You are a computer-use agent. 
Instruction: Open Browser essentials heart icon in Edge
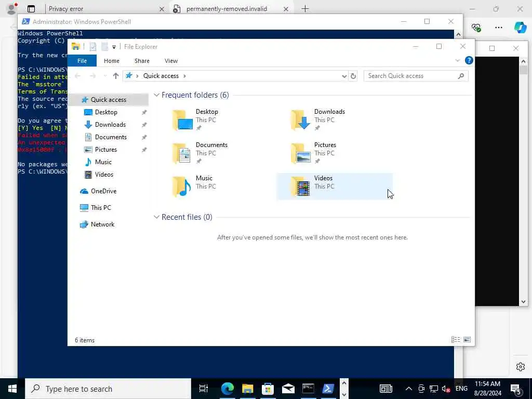coord(476,28)
